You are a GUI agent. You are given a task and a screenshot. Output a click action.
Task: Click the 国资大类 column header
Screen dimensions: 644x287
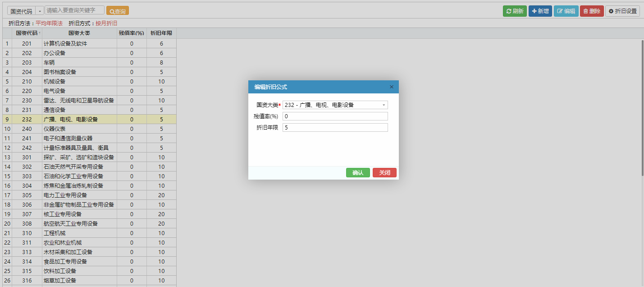pos(79,33)
